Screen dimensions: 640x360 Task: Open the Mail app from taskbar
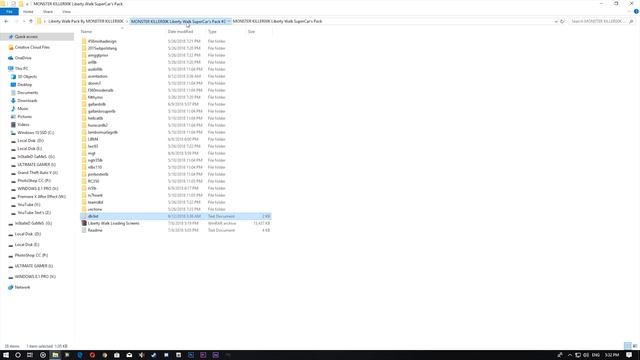[129, 355]
